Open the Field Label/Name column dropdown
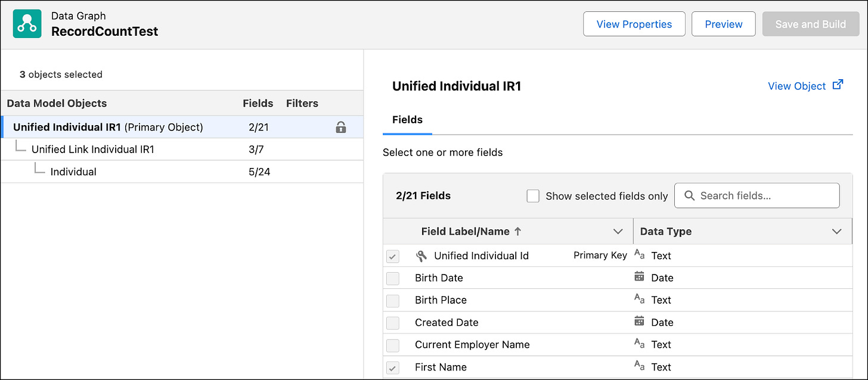This screenshot has width=868, height=380. pos(618,231)
